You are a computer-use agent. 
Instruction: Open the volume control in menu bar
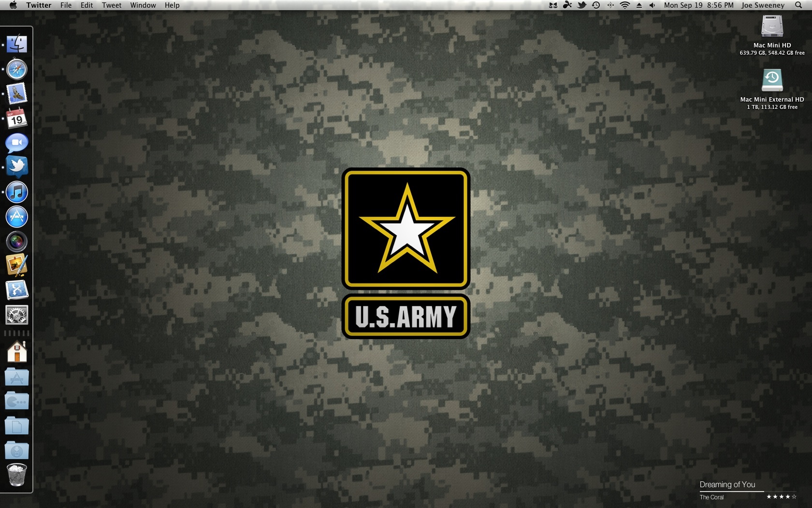click(x=652, y=5)
